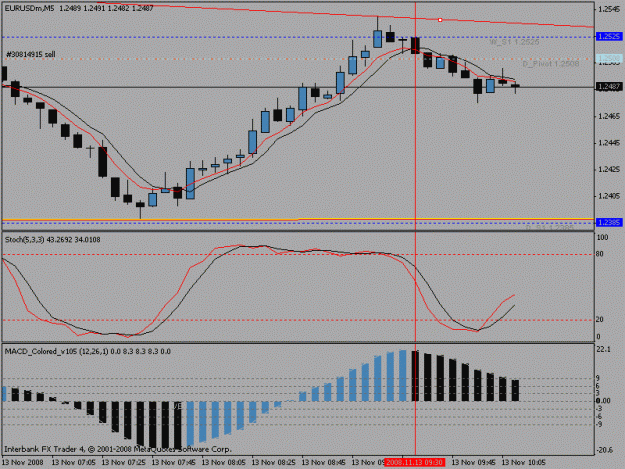
Task: Grab the white handle on the red trendline
Action: (440, 20)
